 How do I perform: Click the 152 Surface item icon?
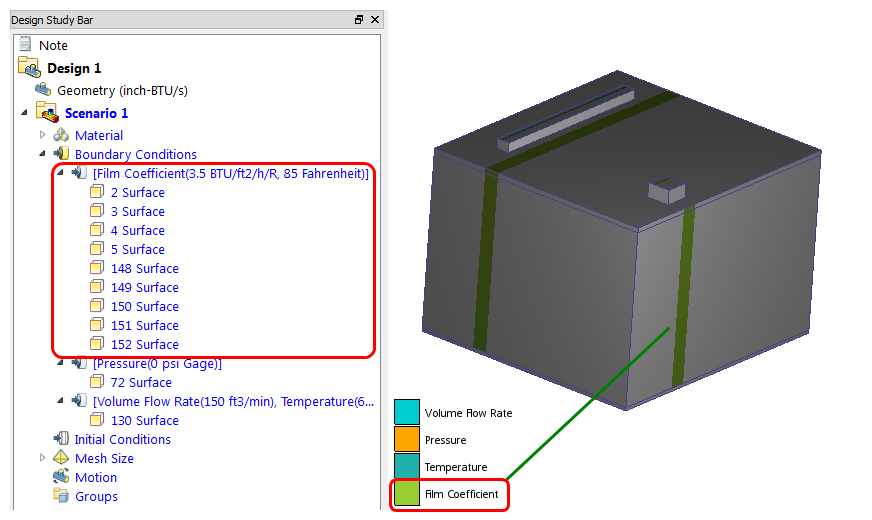click(97, 344)
